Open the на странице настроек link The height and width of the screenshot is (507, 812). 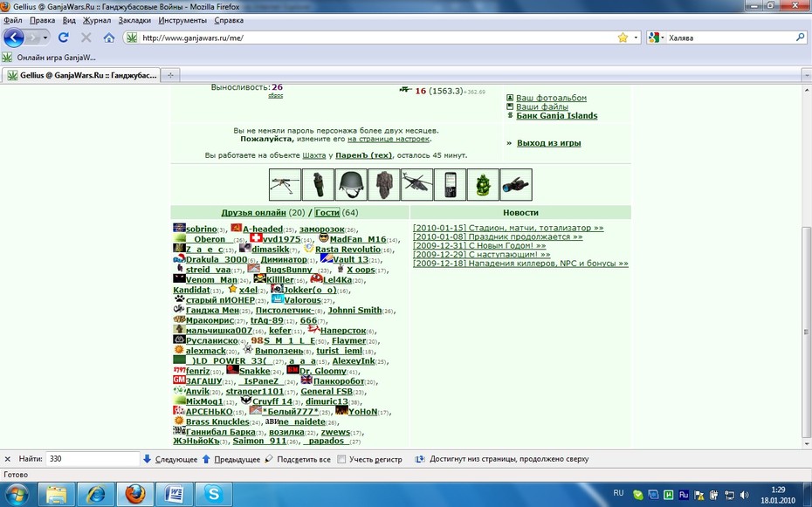point(389,139)
